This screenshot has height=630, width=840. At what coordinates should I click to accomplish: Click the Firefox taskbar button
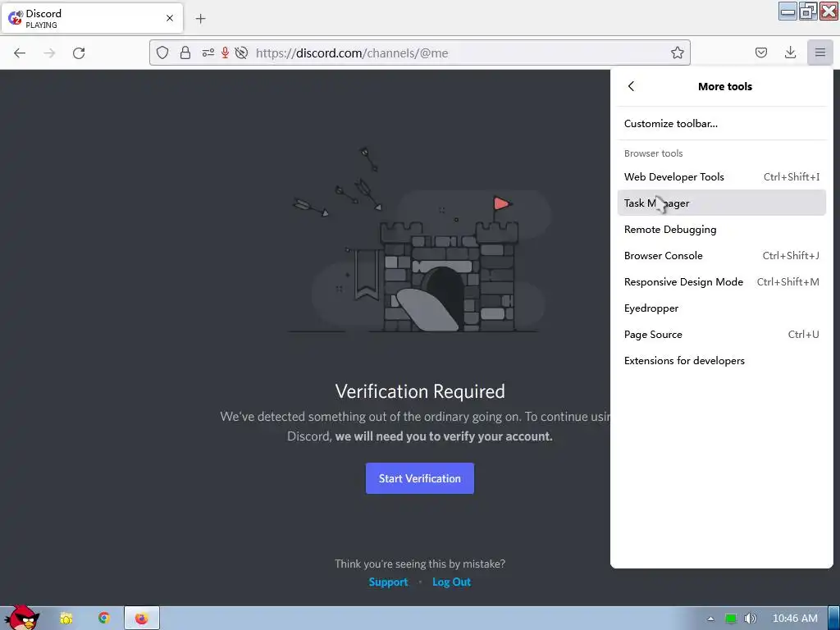pyautogui.click(x=141, y=619)
